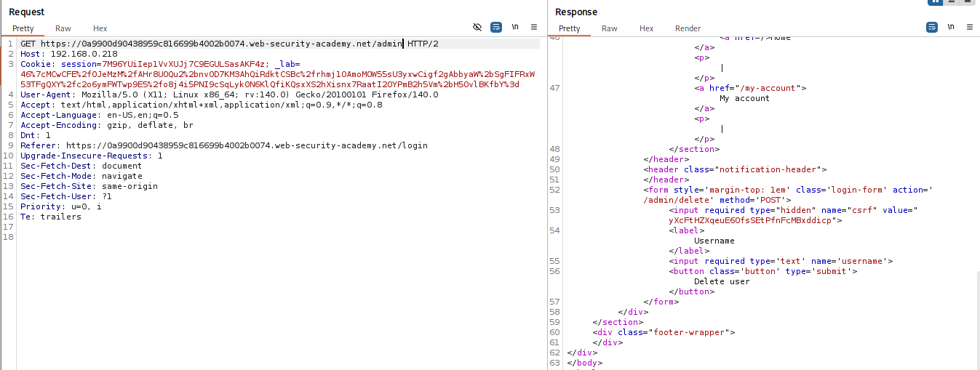Viewport: 980px width, 370px height.
Task: Toggle non-printable characters (\n) in Request panel
Action: (x=515, y=27)
